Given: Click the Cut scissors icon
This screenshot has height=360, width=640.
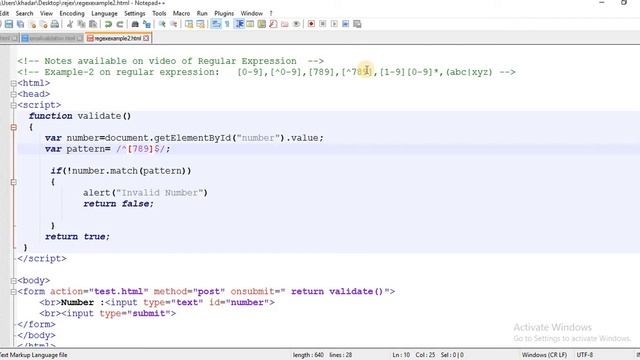Looking at the screenshot, I should tap(70, 24).
